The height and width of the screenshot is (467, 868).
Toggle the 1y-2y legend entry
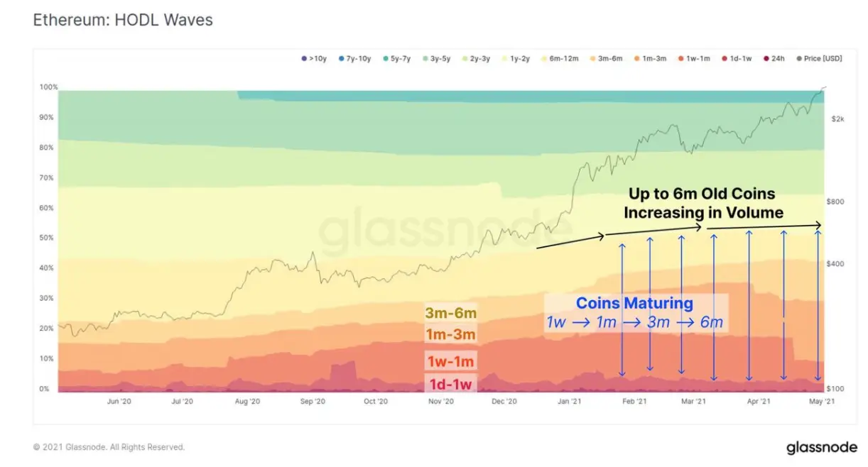tap(516, 59)
